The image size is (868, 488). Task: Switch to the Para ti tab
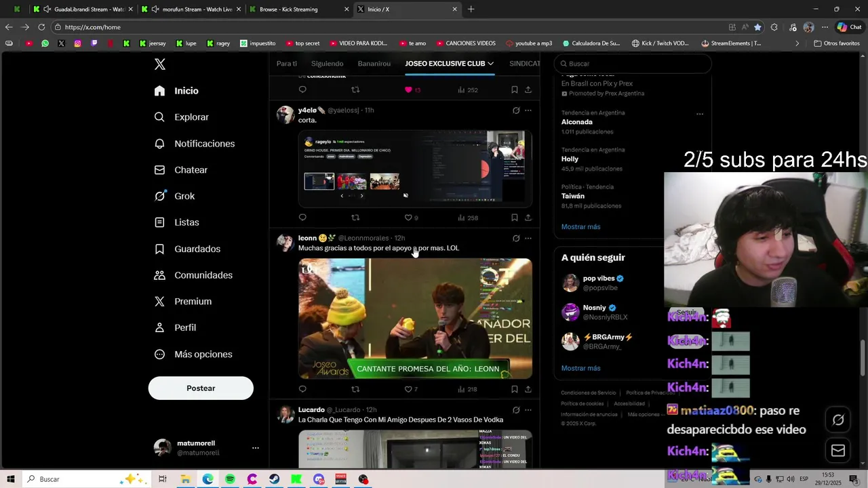click(287, 64)
